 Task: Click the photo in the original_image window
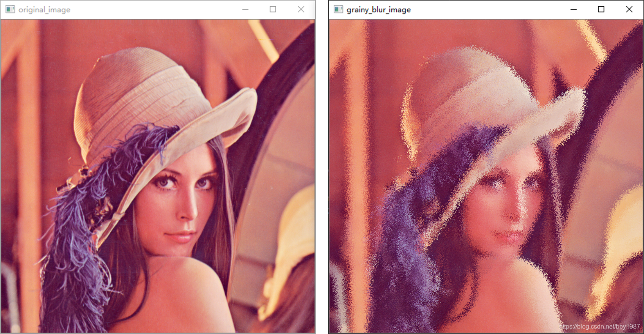(158, 176)
